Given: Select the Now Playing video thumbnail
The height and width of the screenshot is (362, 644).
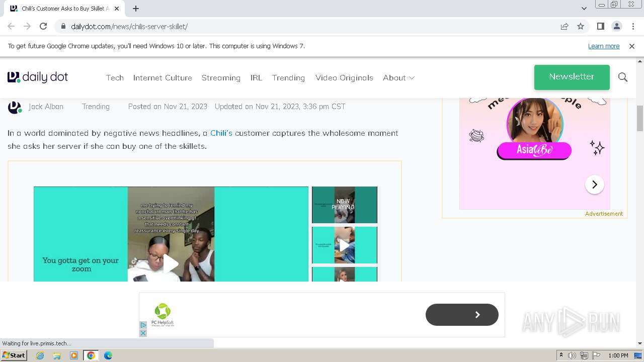Looking at the screenshot, I should [345, 205].
